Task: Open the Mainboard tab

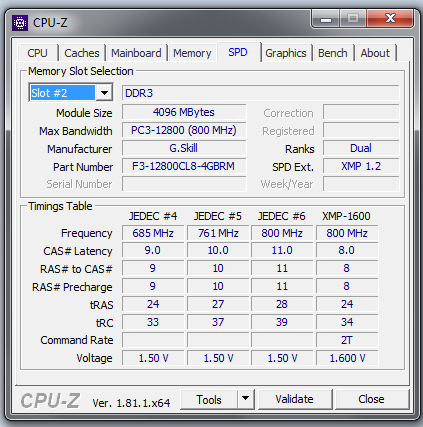Action: 136,53
